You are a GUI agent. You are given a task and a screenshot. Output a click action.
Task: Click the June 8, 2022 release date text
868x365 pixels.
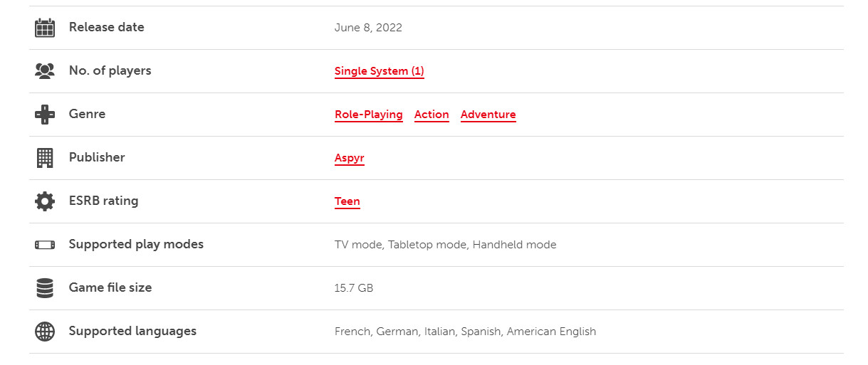click(368, 28)
